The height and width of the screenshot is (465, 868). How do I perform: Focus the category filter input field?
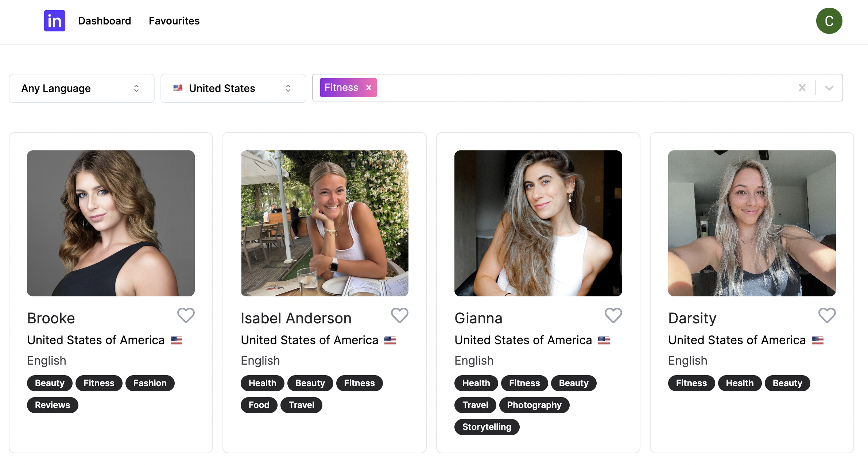click(x=584, y=88)
